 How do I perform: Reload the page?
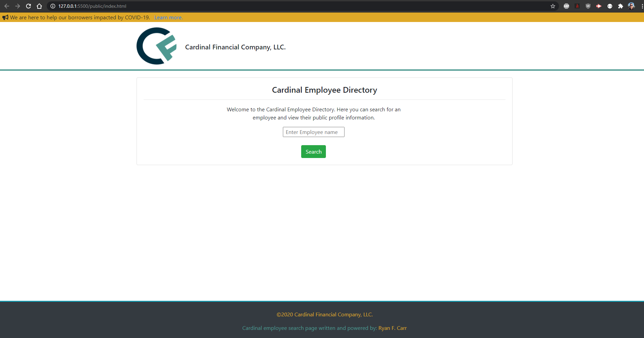tap(28, 6)
